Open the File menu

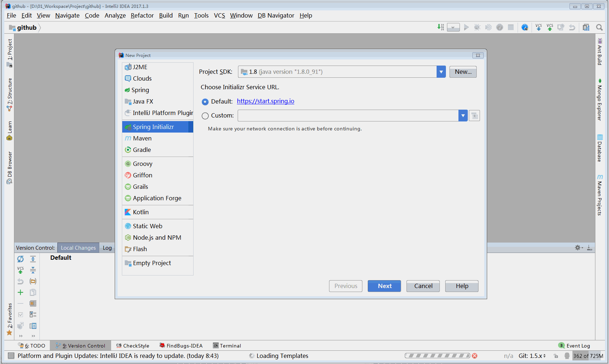11,15
